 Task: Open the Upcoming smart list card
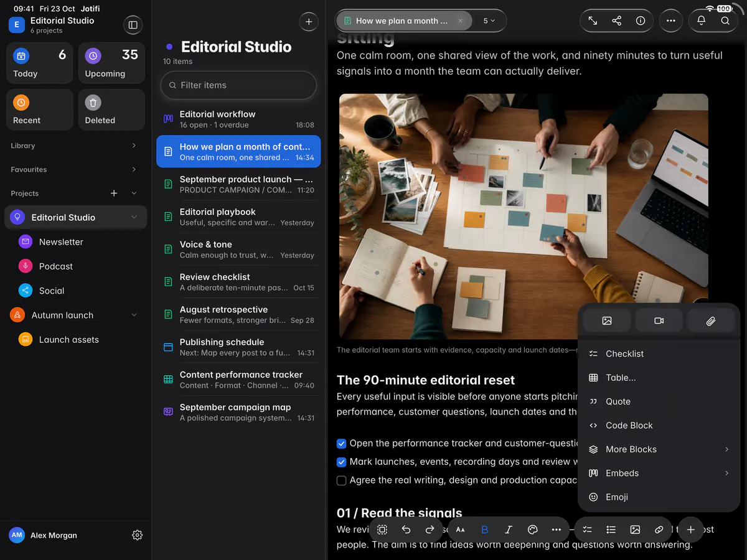[111, 63]
